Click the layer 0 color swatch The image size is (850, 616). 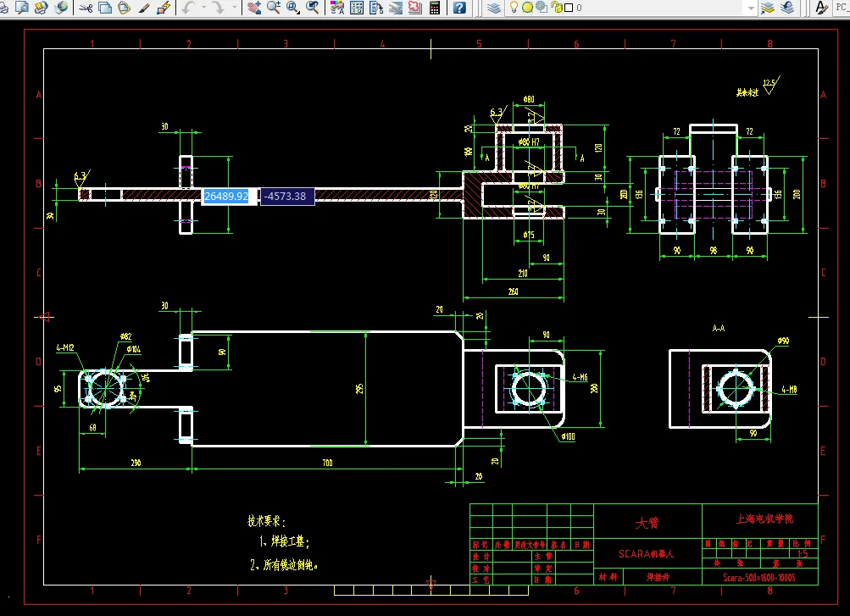point(569,8)
